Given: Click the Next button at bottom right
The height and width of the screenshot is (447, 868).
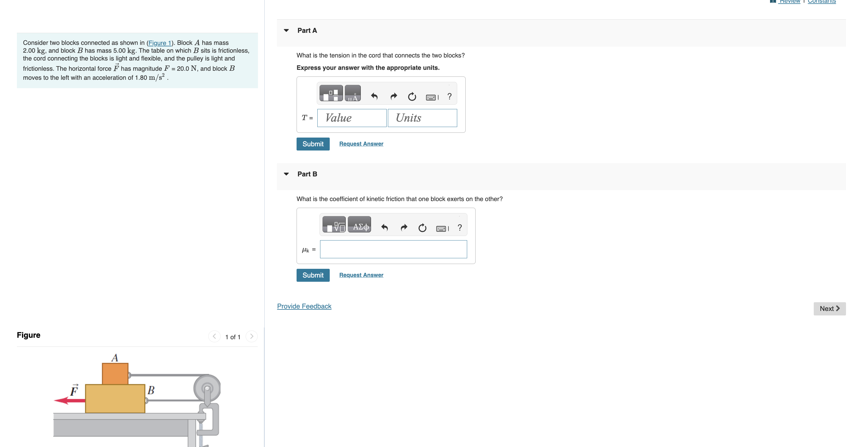Looking at the screenshot, I should point(829,308).
